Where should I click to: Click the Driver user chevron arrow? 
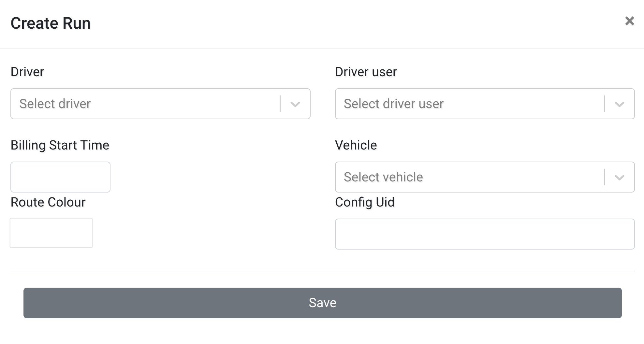(620, 104)
